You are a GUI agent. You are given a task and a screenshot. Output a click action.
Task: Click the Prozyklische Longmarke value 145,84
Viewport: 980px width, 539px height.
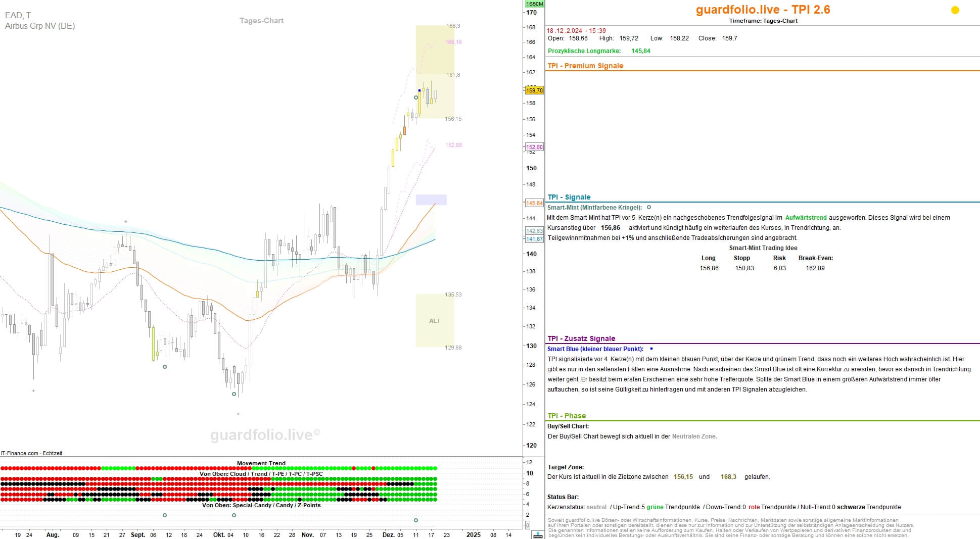(641, 51)
